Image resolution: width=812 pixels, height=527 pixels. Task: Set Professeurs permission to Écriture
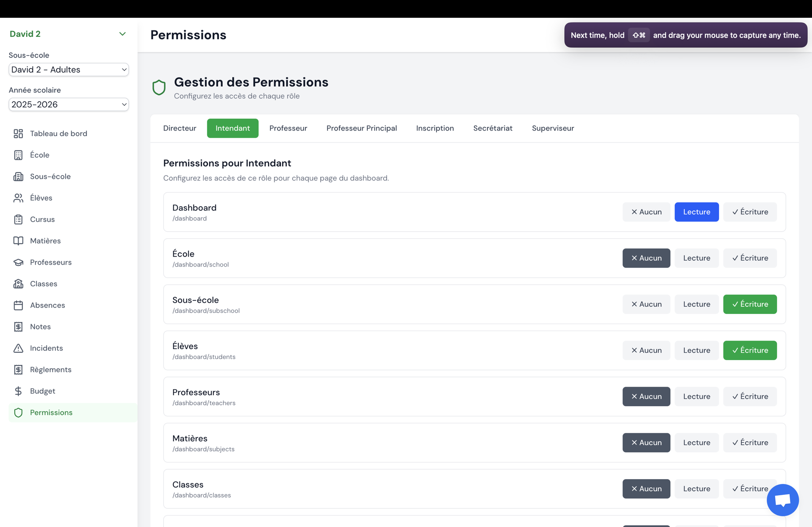[x=750, y=396]
